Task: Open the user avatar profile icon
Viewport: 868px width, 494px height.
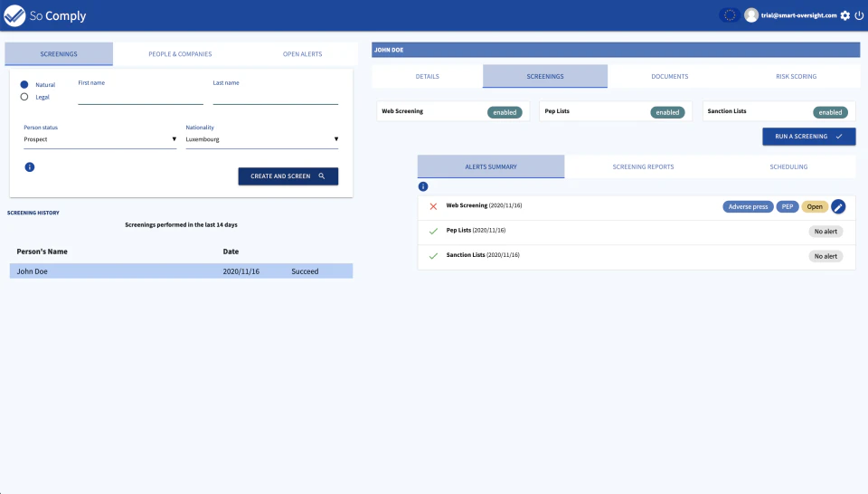Action: point(750,15)
